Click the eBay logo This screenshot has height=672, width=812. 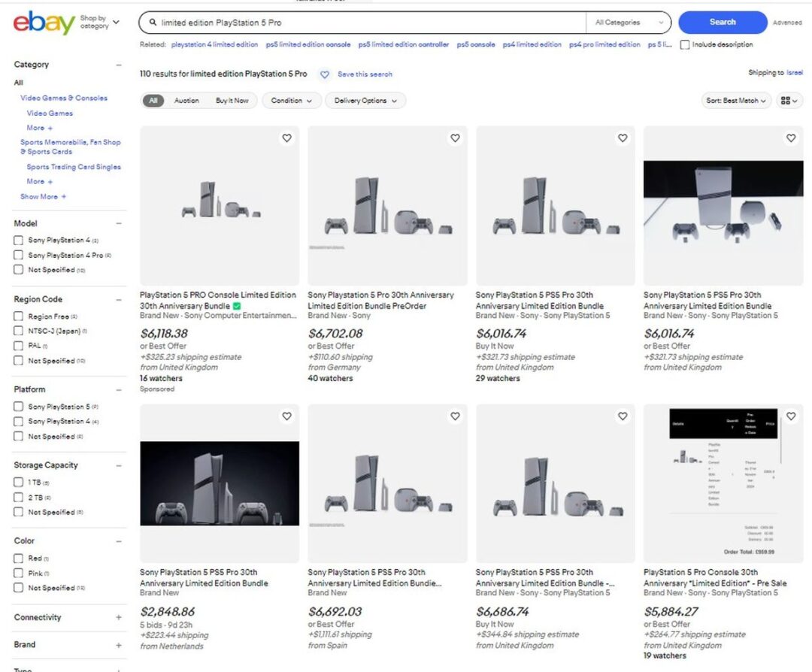click(x=44, y=23)
